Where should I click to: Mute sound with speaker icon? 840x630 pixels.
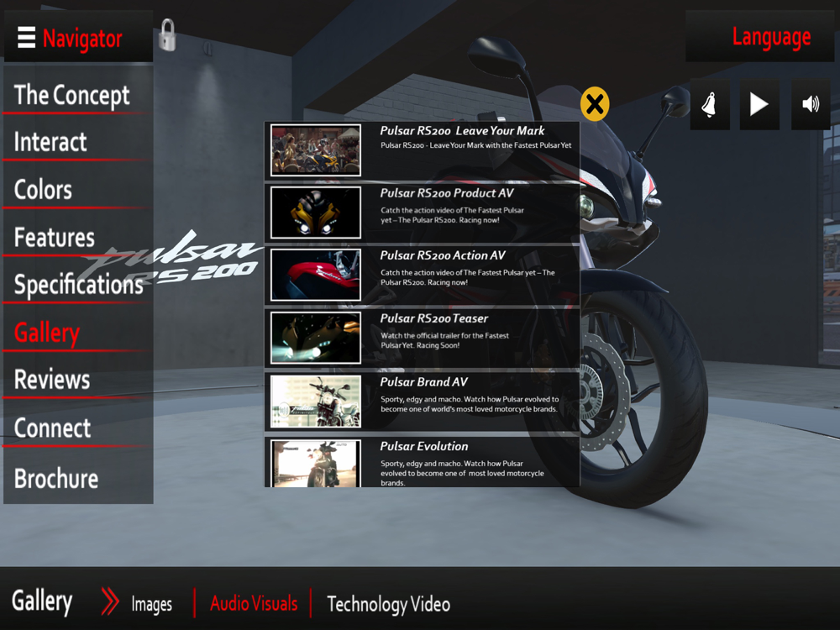pyautogui.click(x=811, y=104)
